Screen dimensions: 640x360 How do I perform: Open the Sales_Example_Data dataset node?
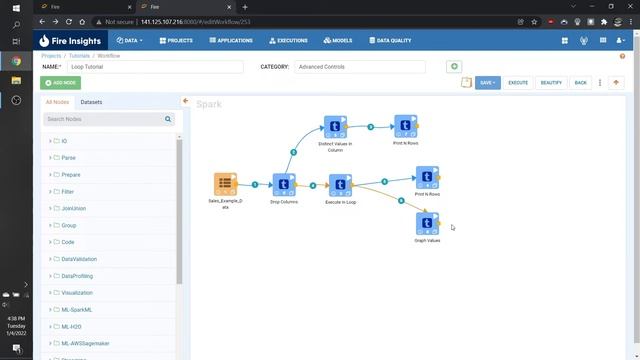tap(225, 184)
